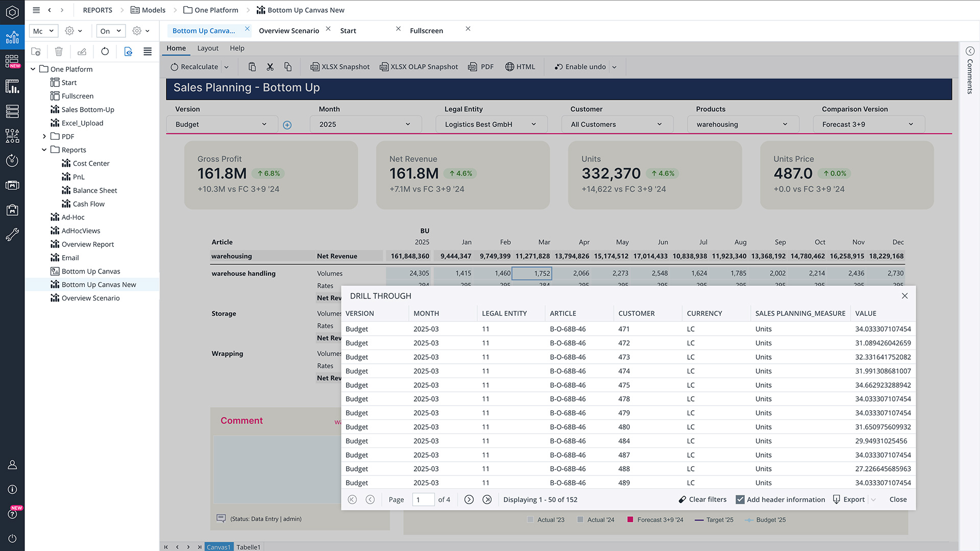Click the plus icon beside the Version selector
Image resolution: width=980 pixels, height=551 pixels.
287,125
